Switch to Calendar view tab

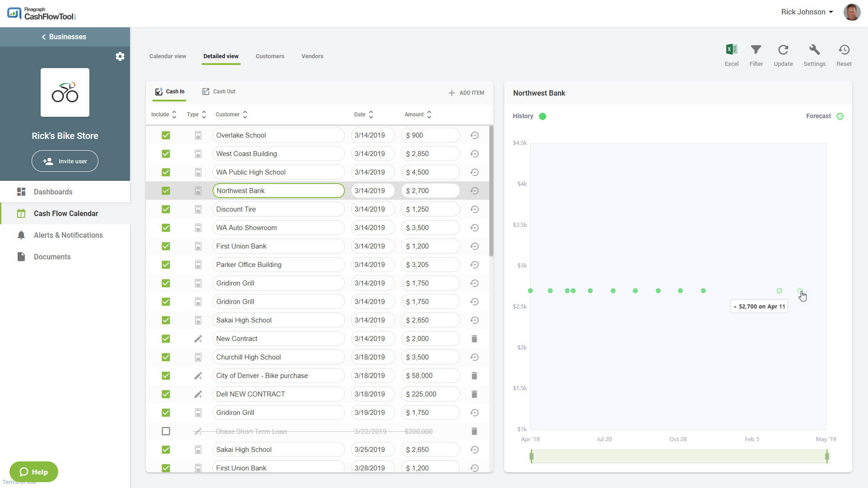click(x=167, y=56)
